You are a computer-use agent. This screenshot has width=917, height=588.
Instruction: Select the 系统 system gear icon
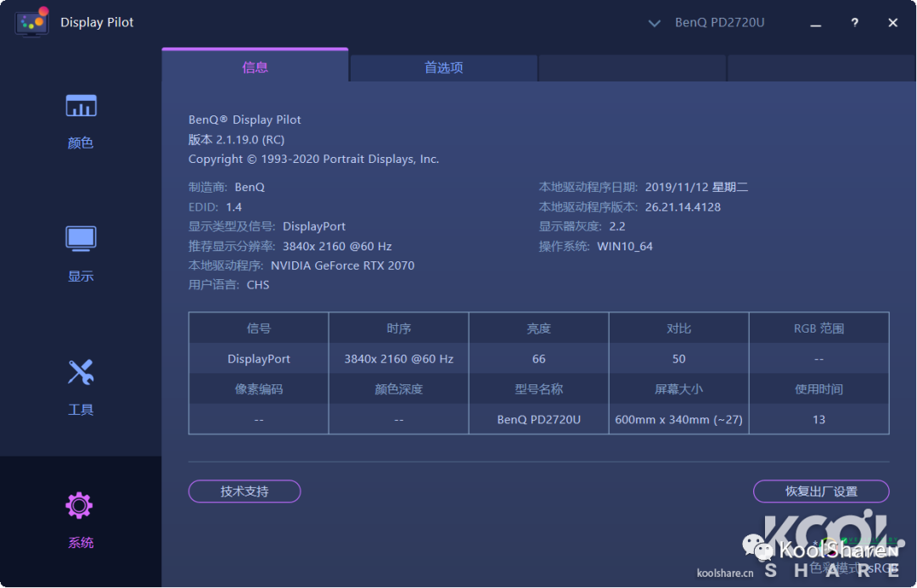point(80,506)
